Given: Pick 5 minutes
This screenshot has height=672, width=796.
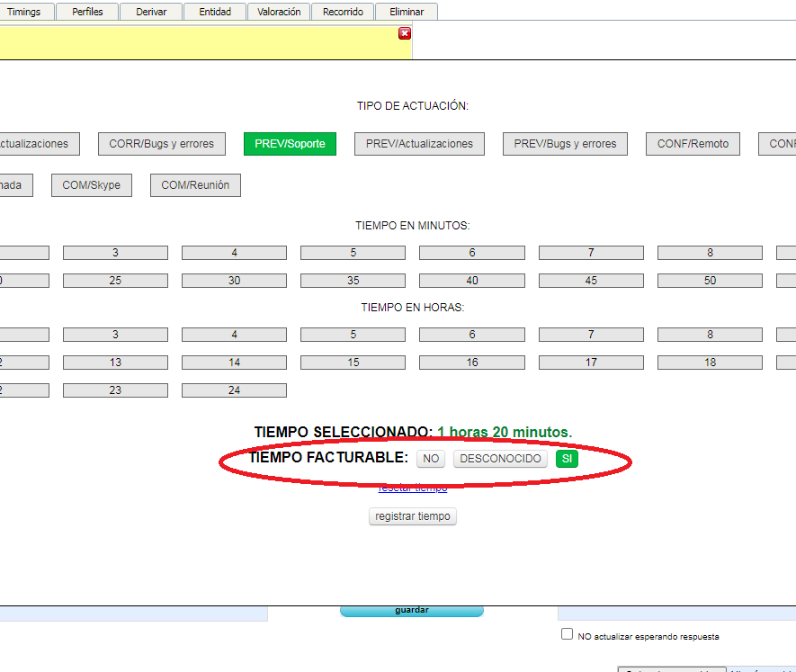Looking at the screenshot, I should click(353, 253).
